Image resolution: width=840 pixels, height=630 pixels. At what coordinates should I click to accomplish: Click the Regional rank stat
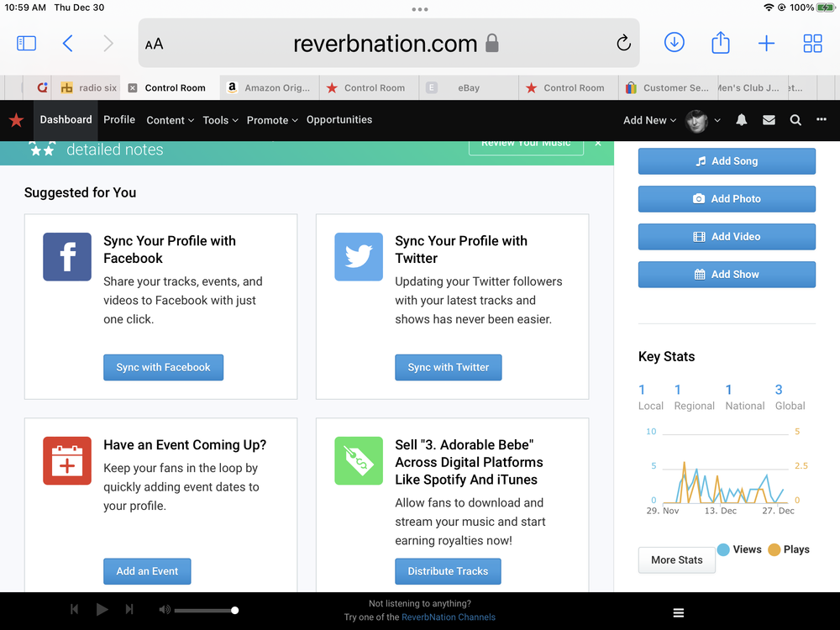(x=695, y=397)
